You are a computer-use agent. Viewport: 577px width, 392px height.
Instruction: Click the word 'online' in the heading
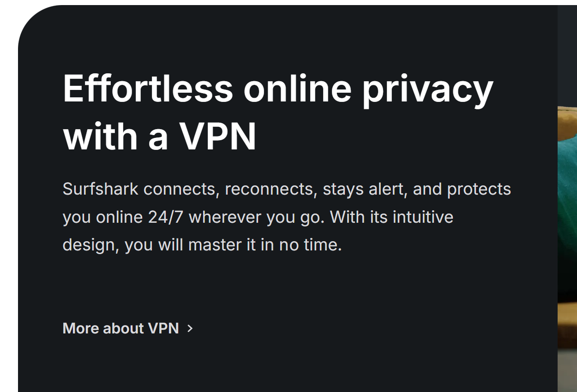(x=297, y=88)
